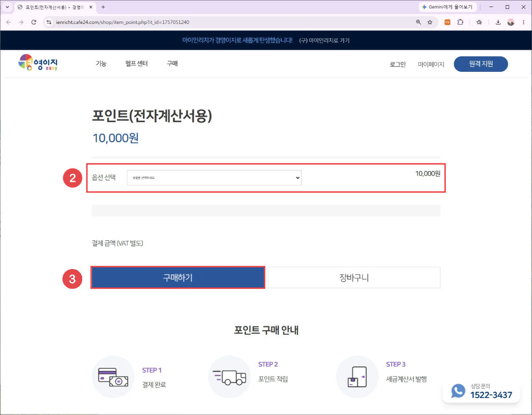
Task: Open the bookmarks list star icon
Action: click(479, 22)
